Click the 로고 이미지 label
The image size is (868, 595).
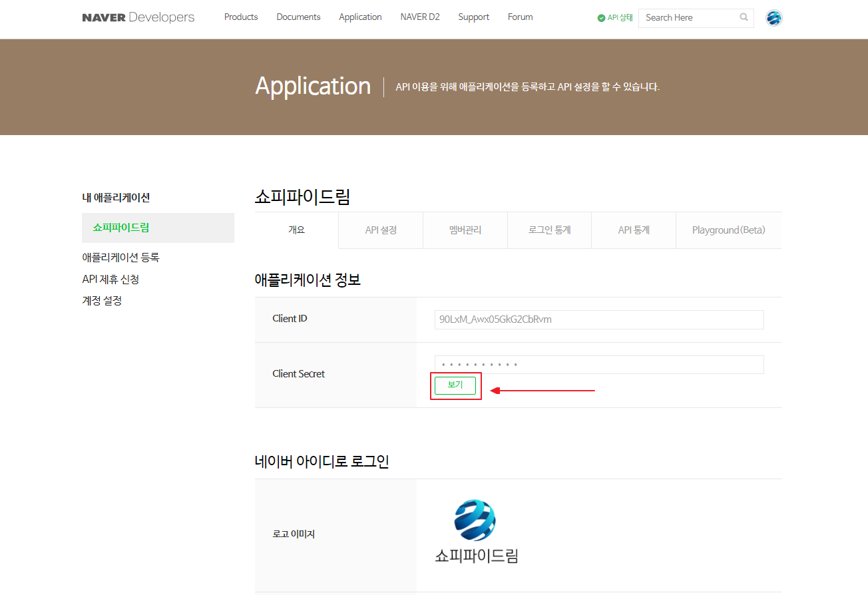tap(294, 534)
